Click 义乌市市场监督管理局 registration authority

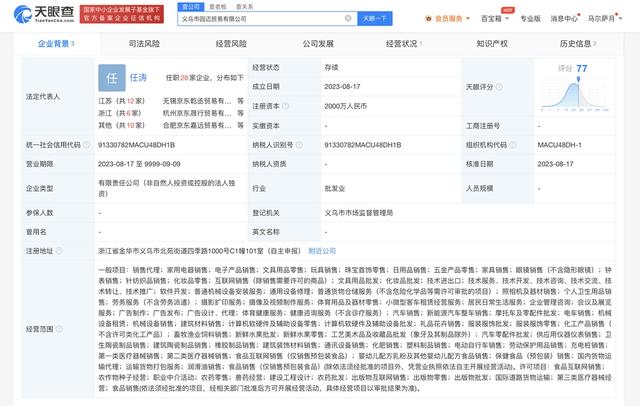point(359,213)
